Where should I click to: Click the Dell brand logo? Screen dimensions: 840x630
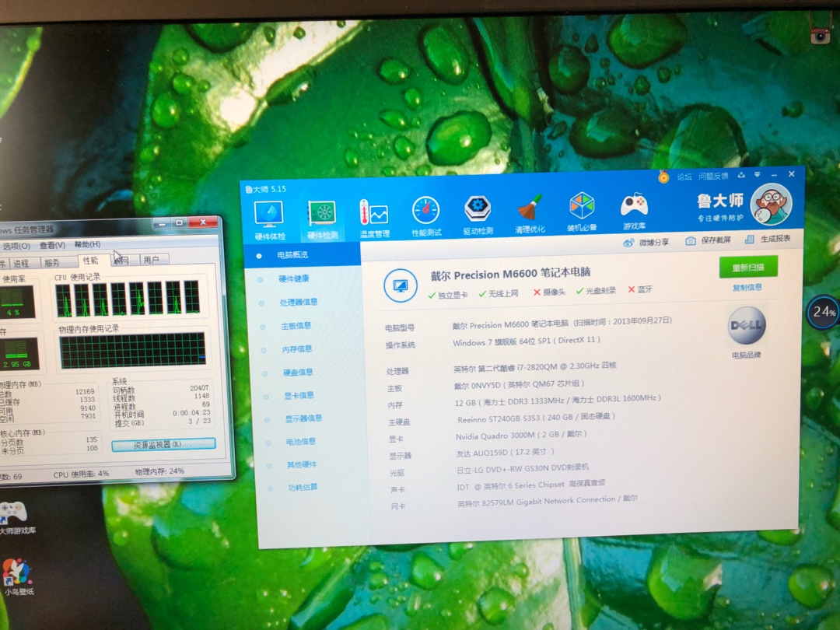tap(747, 325)
